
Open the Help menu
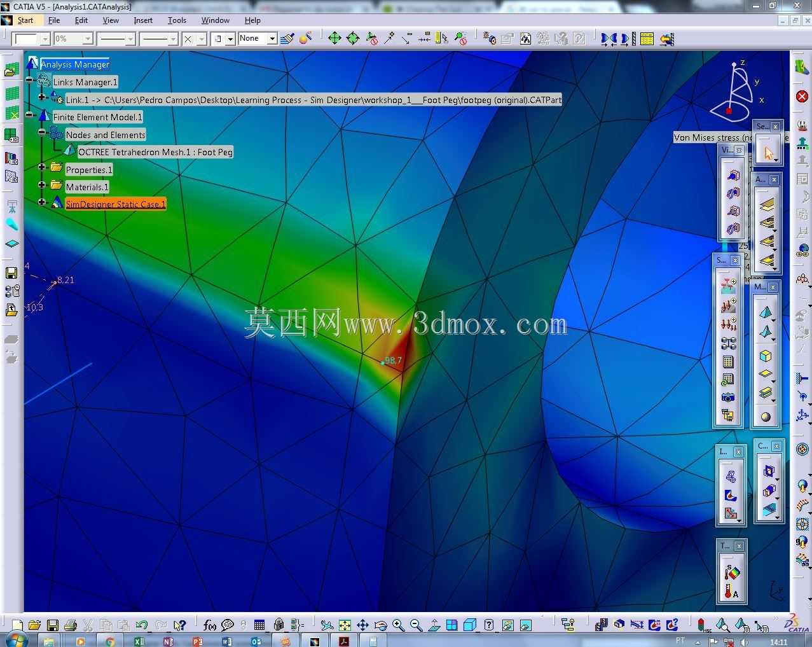pos(252,20)
